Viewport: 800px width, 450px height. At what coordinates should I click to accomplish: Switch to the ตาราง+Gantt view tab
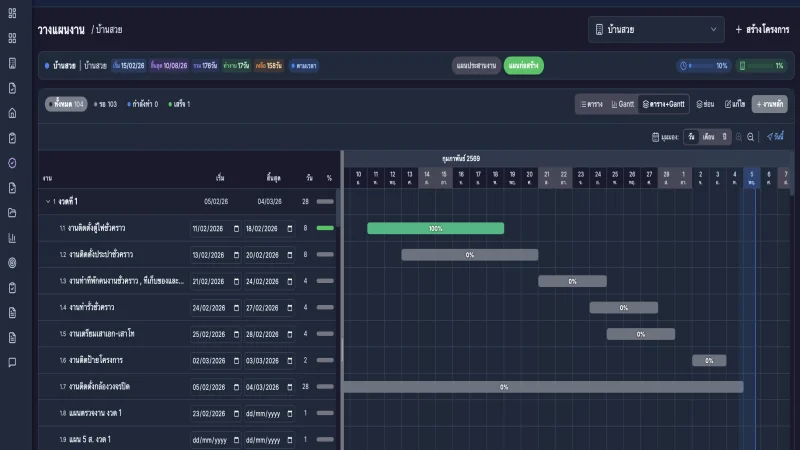tap(664, 104)
